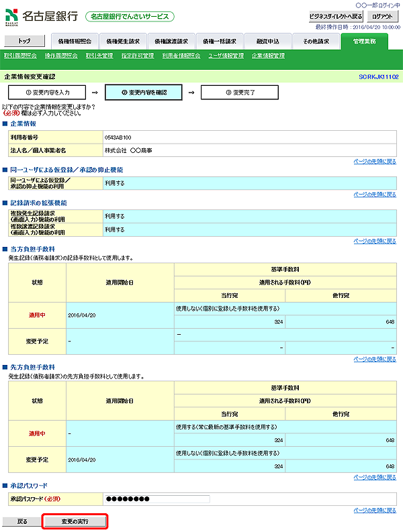This screenshot has height=532, width=403.
Task: Click ページの先頭に戻る under 仮登録／承認の抑止機能 section
Action: pyautogui.click(x=375, y=195)
